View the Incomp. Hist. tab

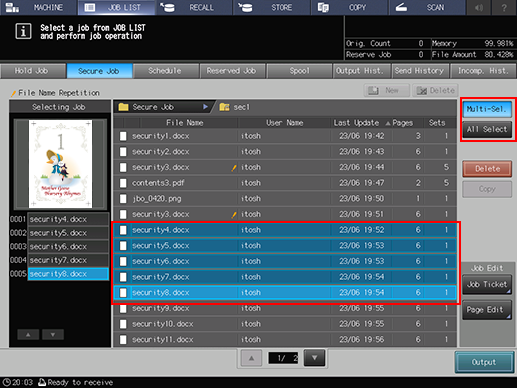pos(483,71)
